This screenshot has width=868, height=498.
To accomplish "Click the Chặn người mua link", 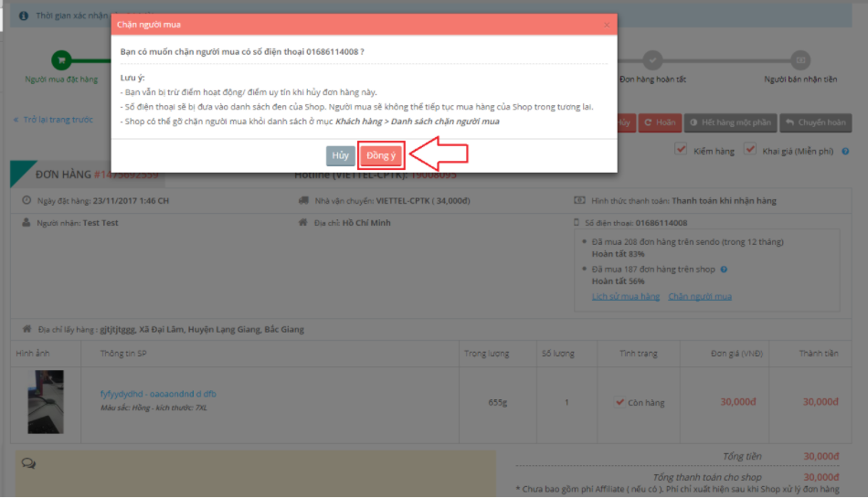I will pos(699,296).
